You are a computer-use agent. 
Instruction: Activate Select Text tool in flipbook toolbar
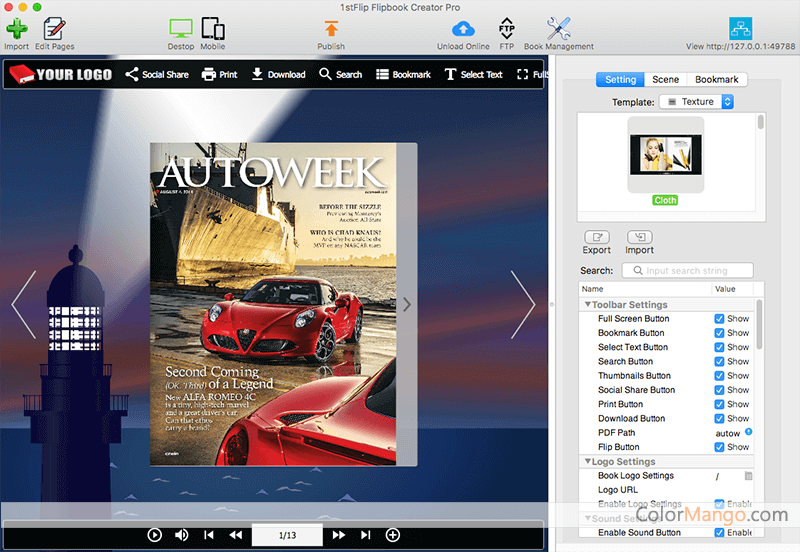click(473, 74)
